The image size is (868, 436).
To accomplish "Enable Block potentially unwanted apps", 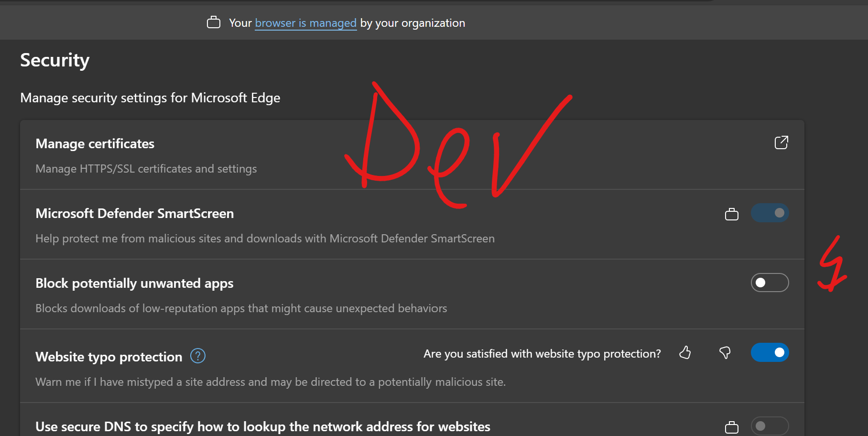I will click(x=770, y=283).
